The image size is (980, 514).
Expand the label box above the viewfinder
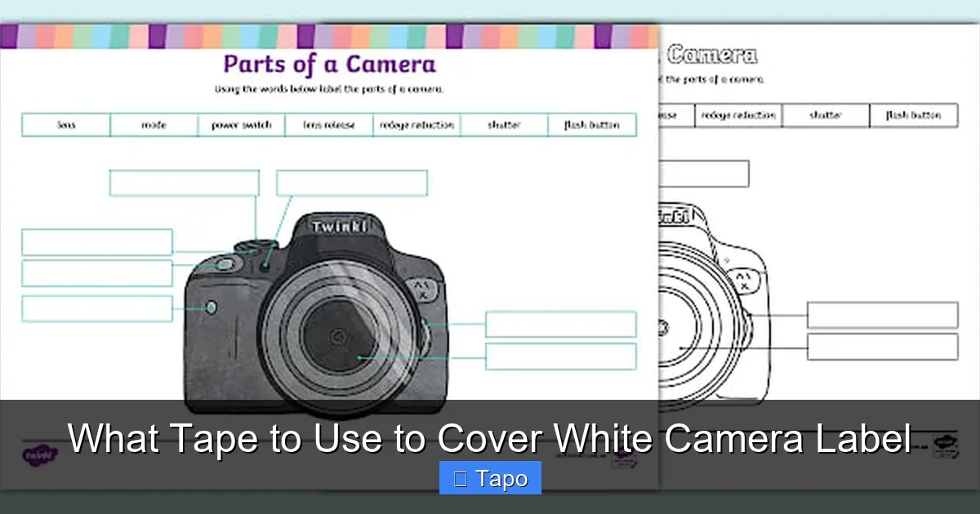point(351,183)
